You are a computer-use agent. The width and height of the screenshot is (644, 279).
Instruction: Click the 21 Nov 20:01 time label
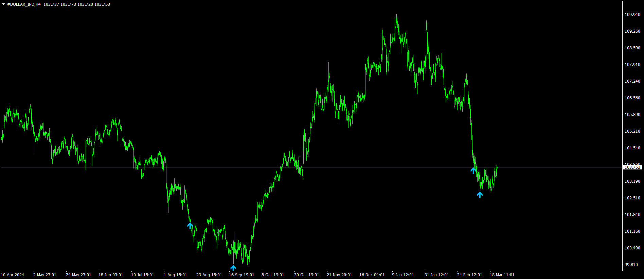coord(339,275)
